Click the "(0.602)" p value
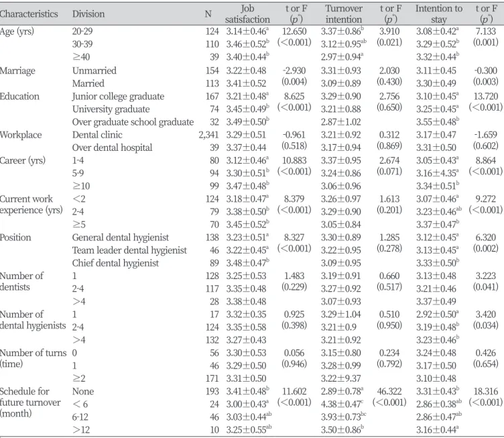 (x=485, y=146)
